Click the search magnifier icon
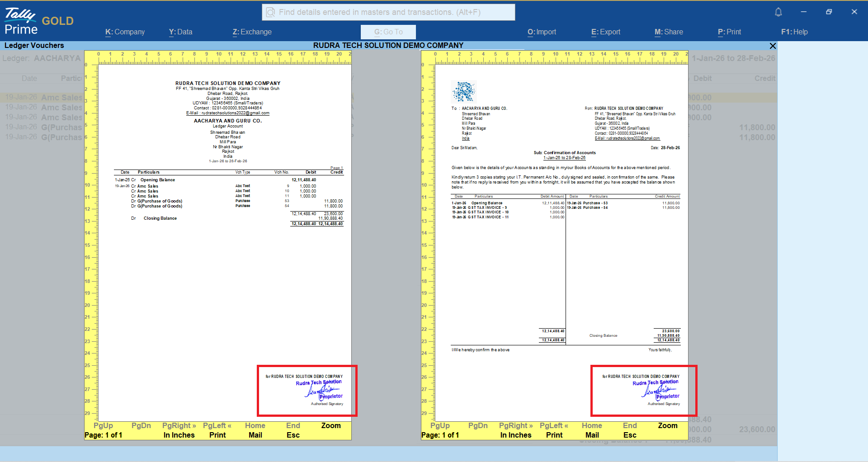The width and height of the screenshot is (868, 462). [270, 12]
